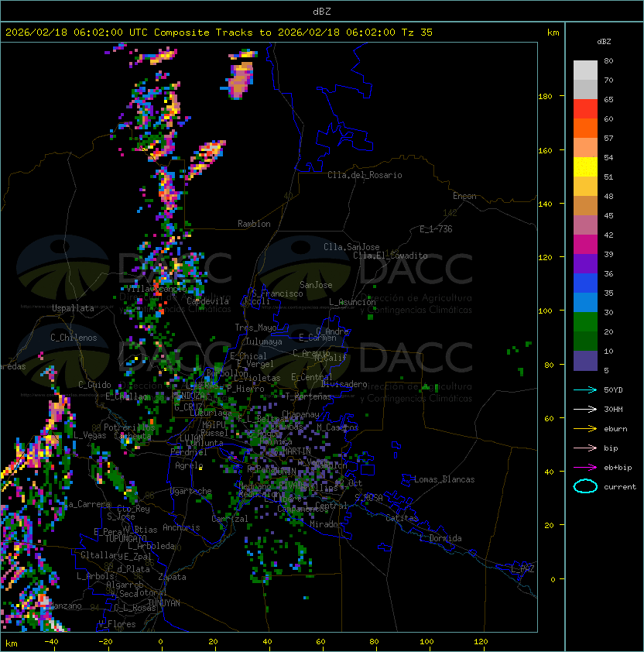This screenshot has width=644, height=652.
Task: Click the magenta eb+bip arrow icon in legend
Action: coord(585,468)
